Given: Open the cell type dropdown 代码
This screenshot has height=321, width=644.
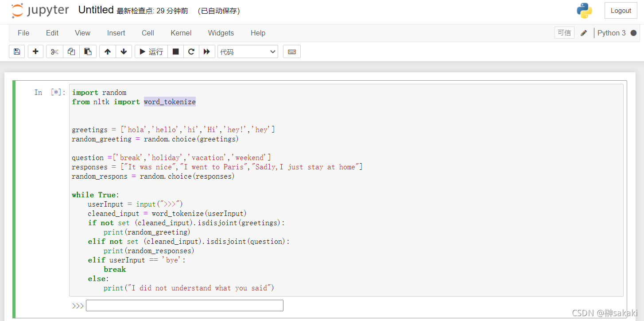Looking at the screenshot, I should (x=248, y=51).
